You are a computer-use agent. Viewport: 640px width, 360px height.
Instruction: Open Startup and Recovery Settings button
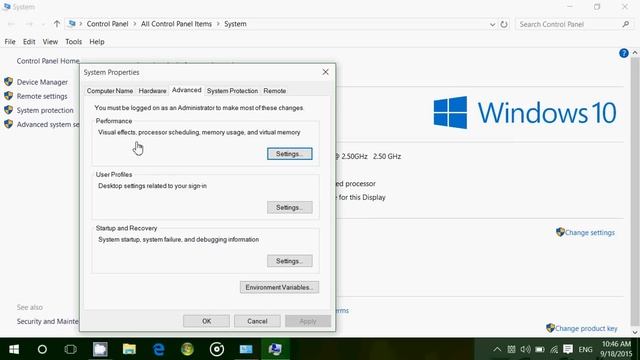(x=290, y=261)
